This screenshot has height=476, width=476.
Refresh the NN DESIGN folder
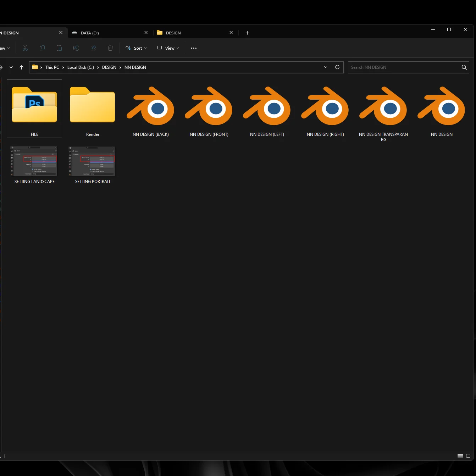pyautogui.click(x=337, y=67)
